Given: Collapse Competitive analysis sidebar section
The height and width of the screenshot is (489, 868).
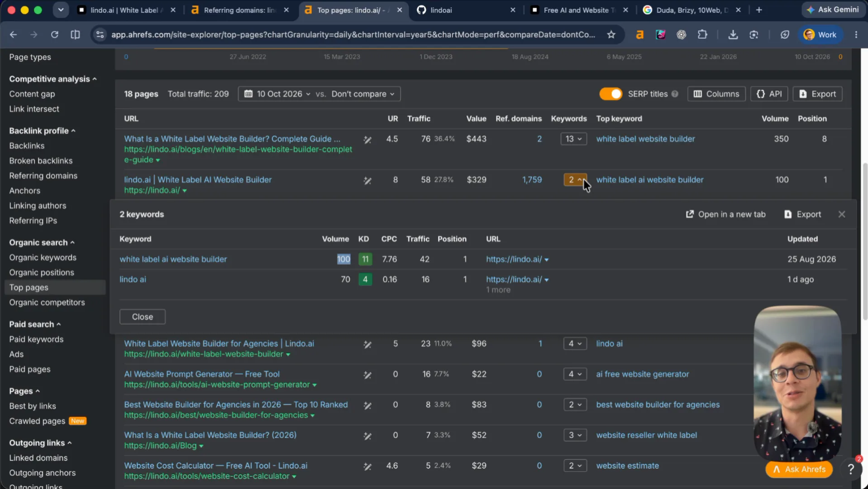Looking at the screenshot, I should 52,79.
